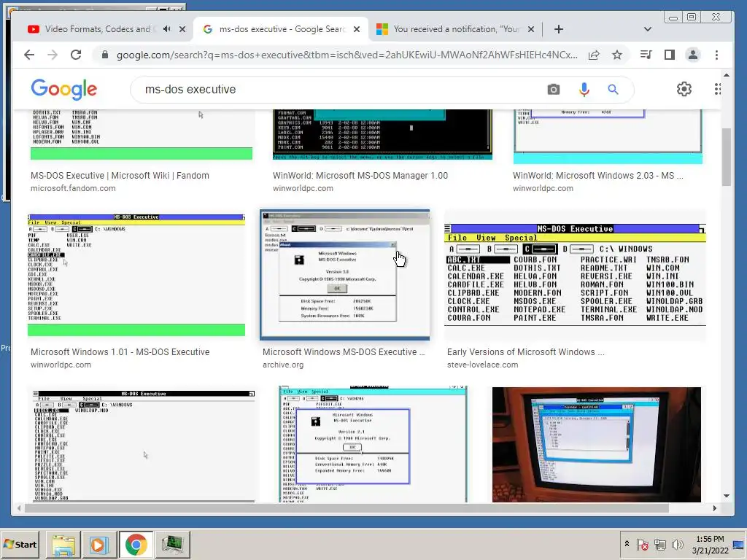
Task: Open the media control icon in toolbar
Action: click(646, 55)
